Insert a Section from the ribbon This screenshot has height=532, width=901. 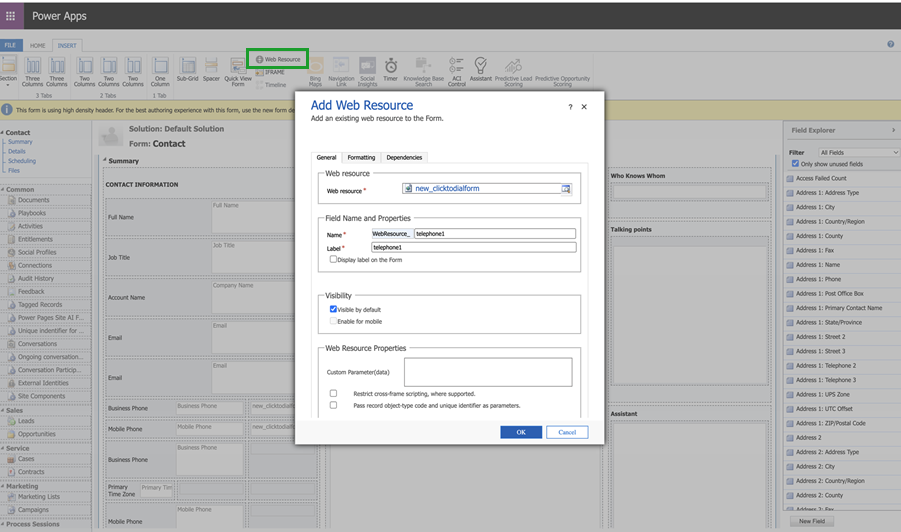(9, 71)
